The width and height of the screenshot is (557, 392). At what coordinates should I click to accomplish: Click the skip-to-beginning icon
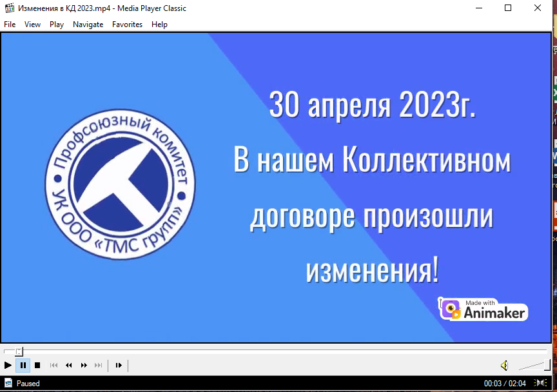click(54, 366)
